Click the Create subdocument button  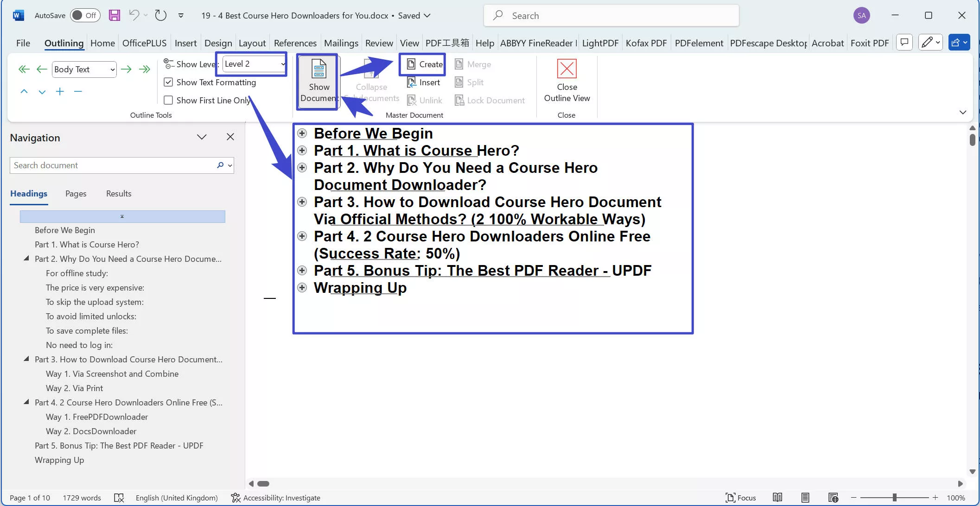[424, 64]
